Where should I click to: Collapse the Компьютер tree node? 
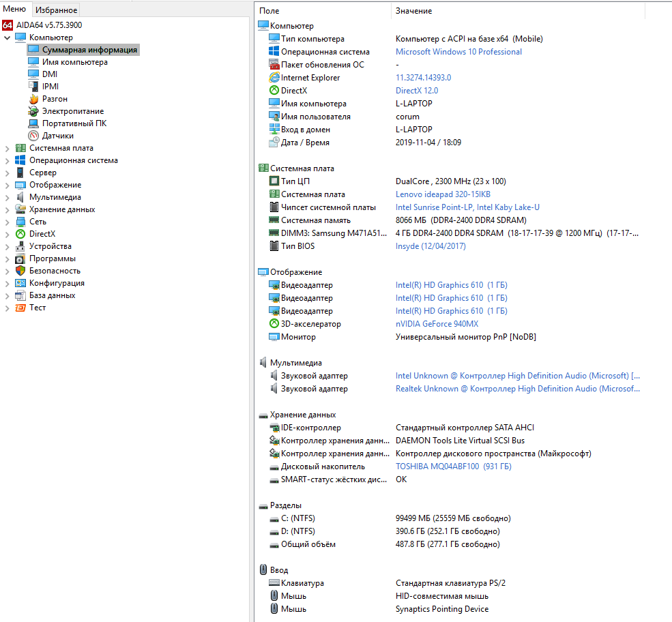click(x=7, y=38)
